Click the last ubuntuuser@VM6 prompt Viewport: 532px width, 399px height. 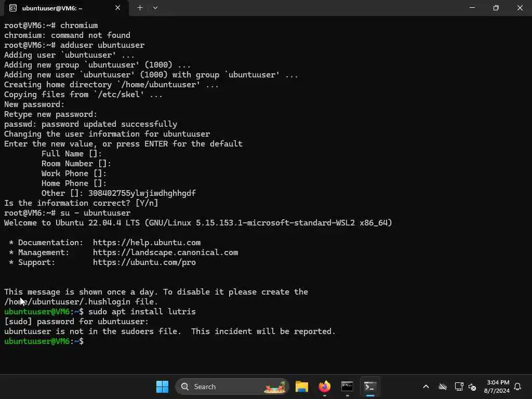tap(44, 341)
